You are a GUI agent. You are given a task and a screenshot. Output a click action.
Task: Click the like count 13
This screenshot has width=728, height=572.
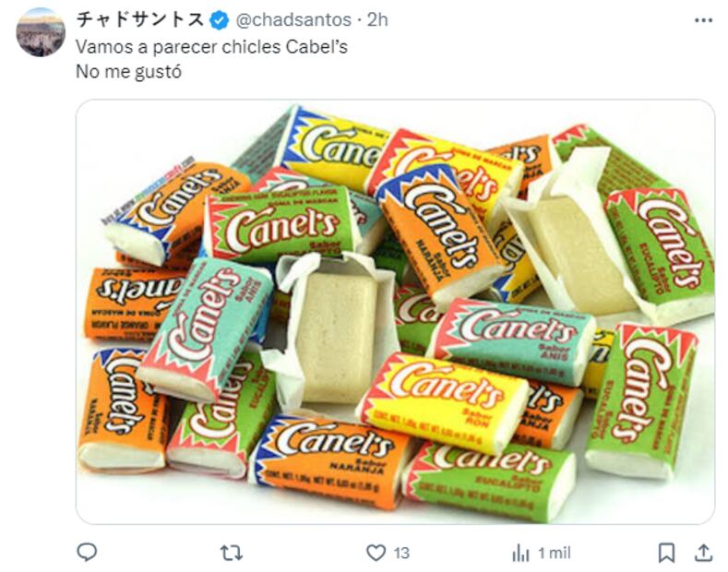click(400, 553)
